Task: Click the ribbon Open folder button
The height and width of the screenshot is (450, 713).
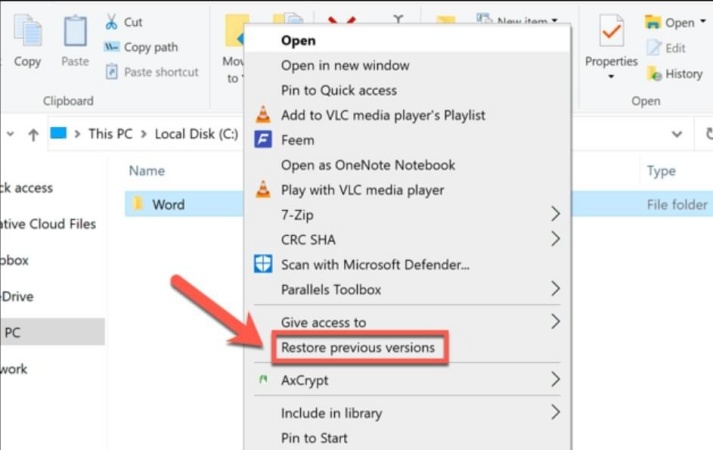Action: 669,22
